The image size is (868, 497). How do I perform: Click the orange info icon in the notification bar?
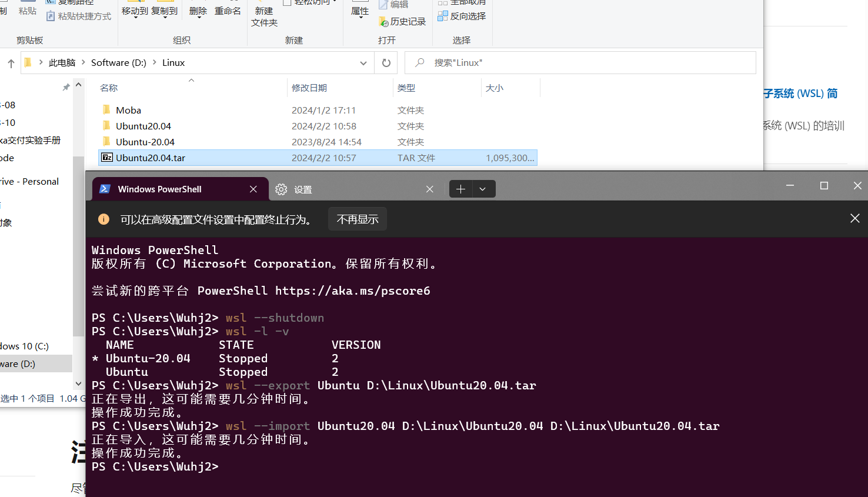coord(104,219)
